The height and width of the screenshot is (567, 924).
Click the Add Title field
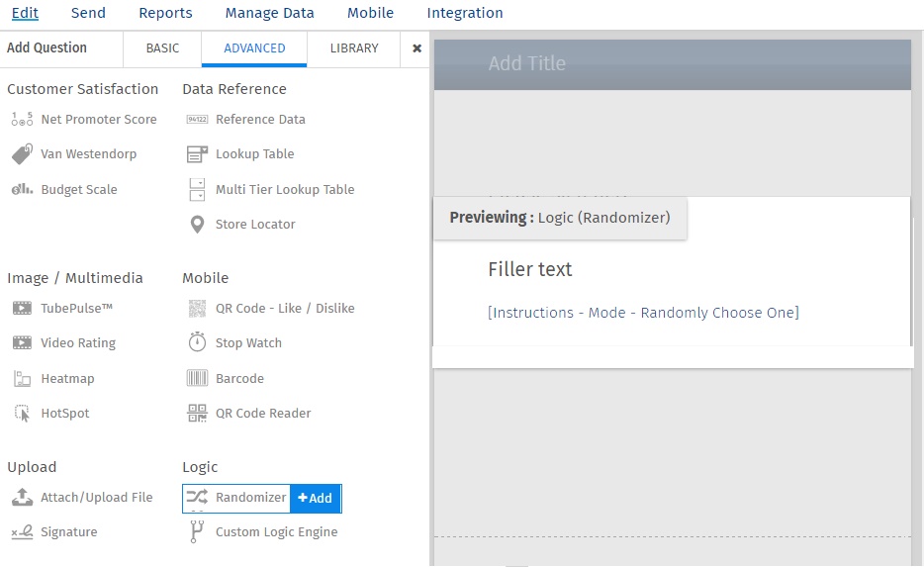[x=527, y=63]
